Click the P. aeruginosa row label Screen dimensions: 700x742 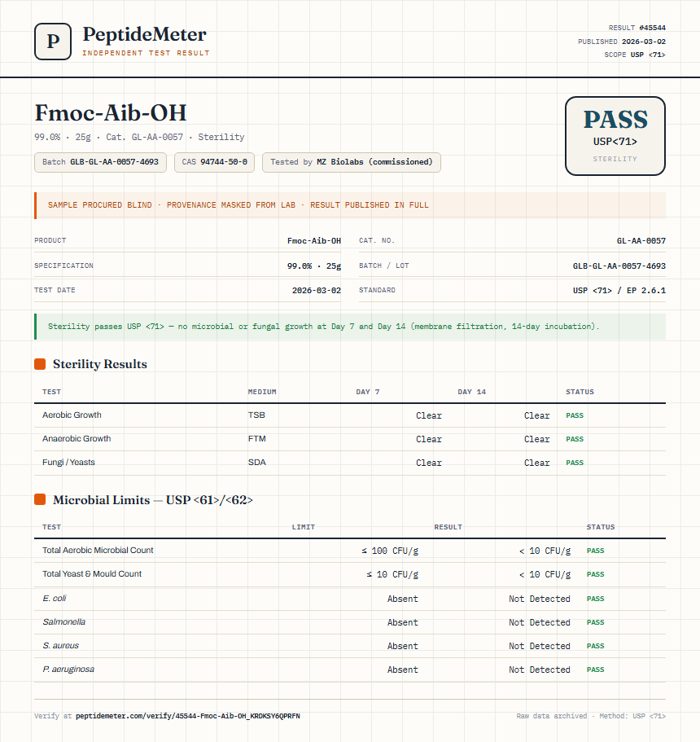point(68,670)
